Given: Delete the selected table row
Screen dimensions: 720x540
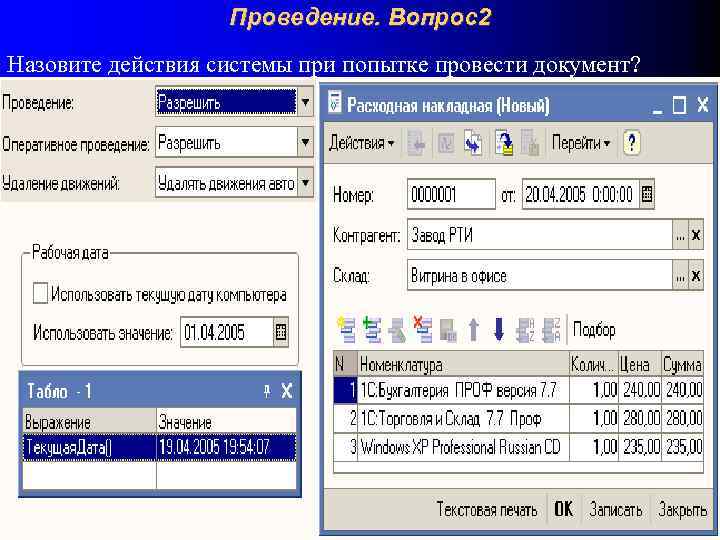Looking at the screenshot, I should pos(423,330).
